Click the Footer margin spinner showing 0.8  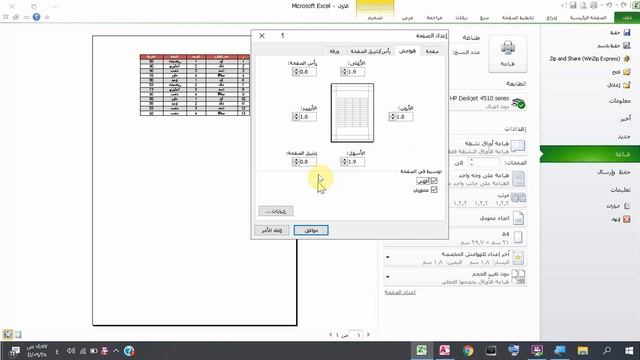point(304,162)
